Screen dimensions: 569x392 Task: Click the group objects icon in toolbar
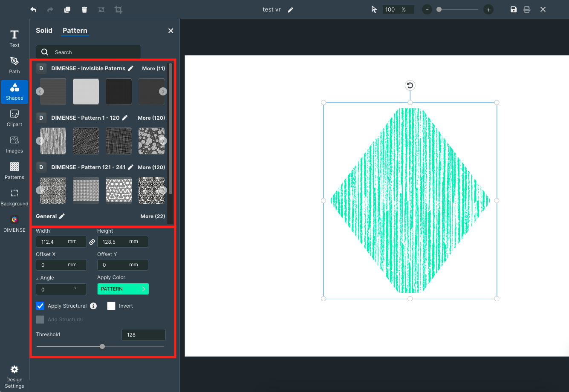point(101,10)
